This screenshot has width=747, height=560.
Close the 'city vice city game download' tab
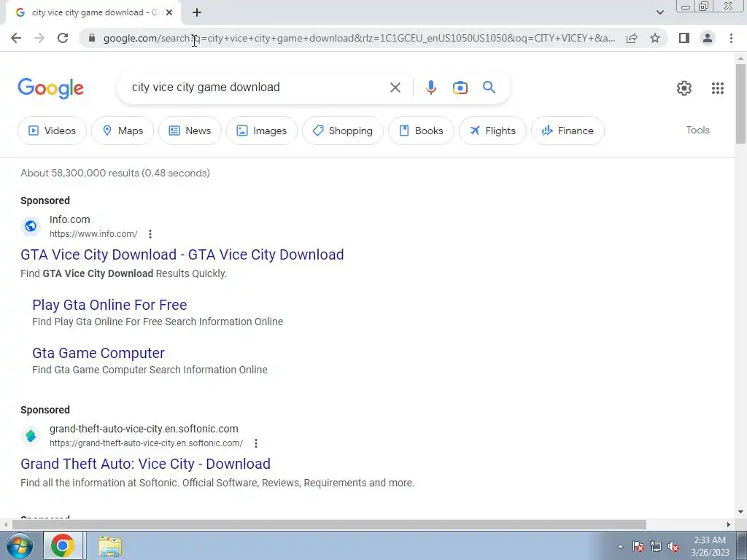pyautogui.click(x=169, y=12)
